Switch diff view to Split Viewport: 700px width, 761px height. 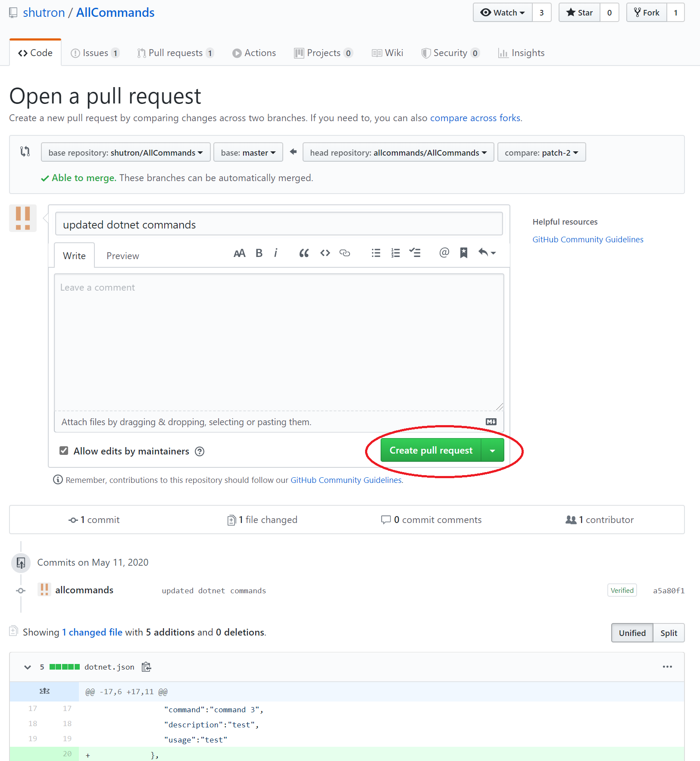[669, 633]
